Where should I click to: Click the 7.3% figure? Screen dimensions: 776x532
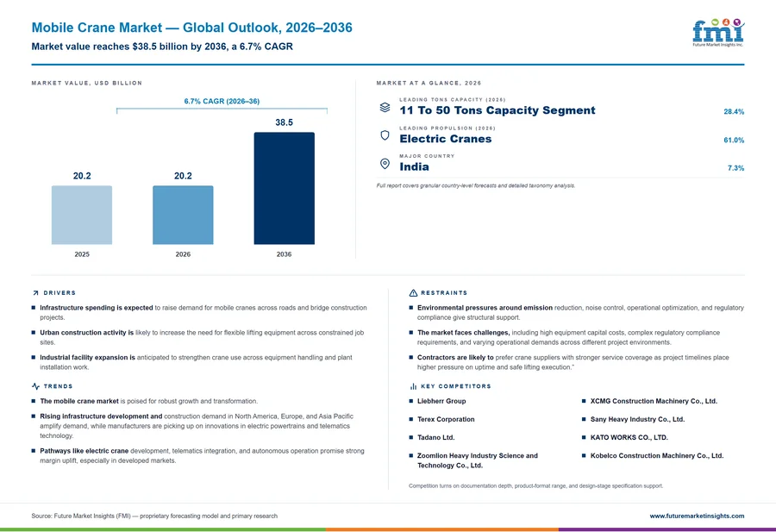(x=735, y=168)
